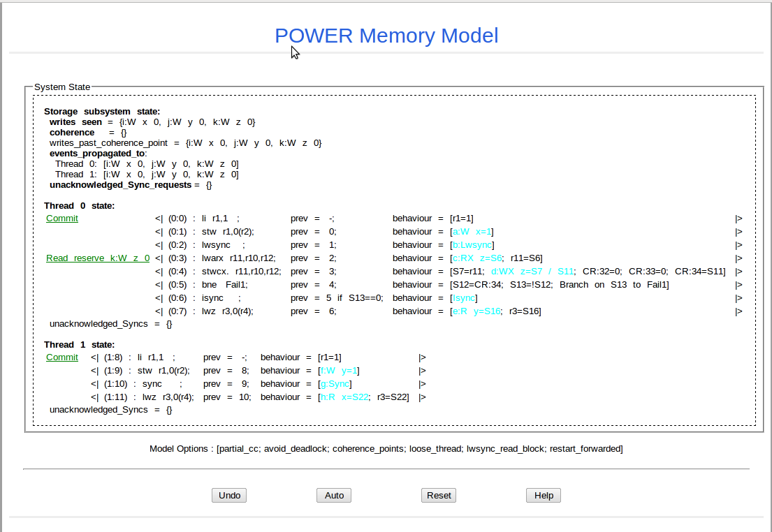Click the Commit link in Thread 0
The image size is (772, 532).
tap(62, 219)
